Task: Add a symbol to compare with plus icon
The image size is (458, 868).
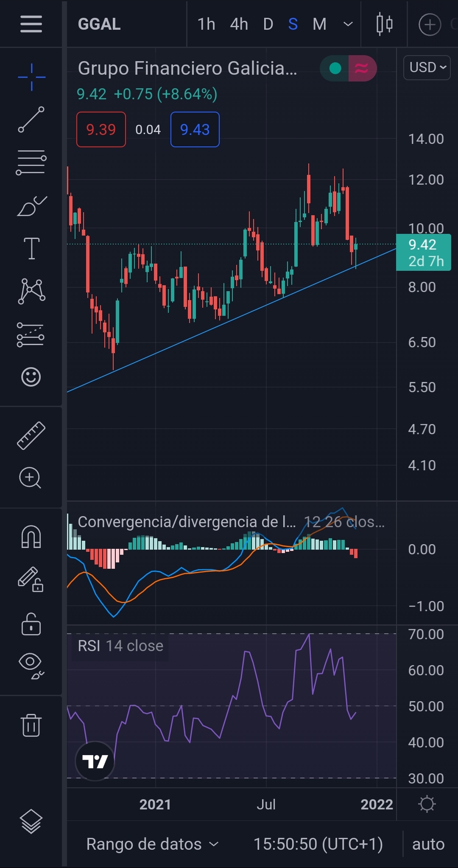Action: tap(430, 24)
